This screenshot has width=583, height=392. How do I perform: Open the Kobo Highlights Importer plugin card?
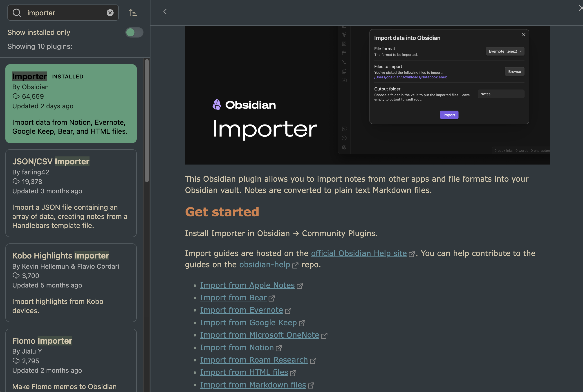[x=71, y=283]
